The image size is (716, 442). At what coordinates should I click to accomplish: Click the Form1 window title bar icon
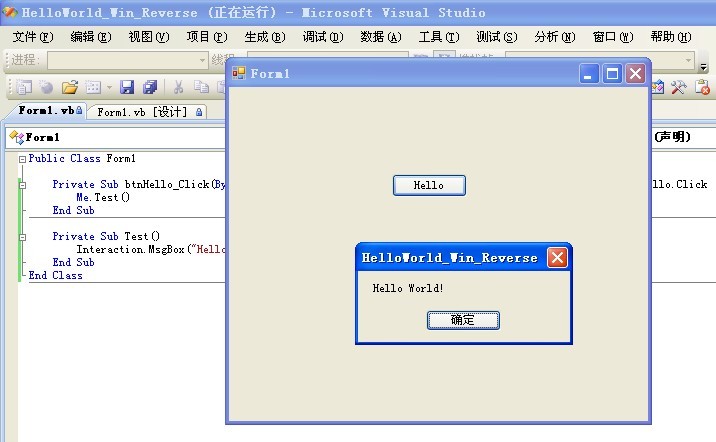[x=238, y=73]
